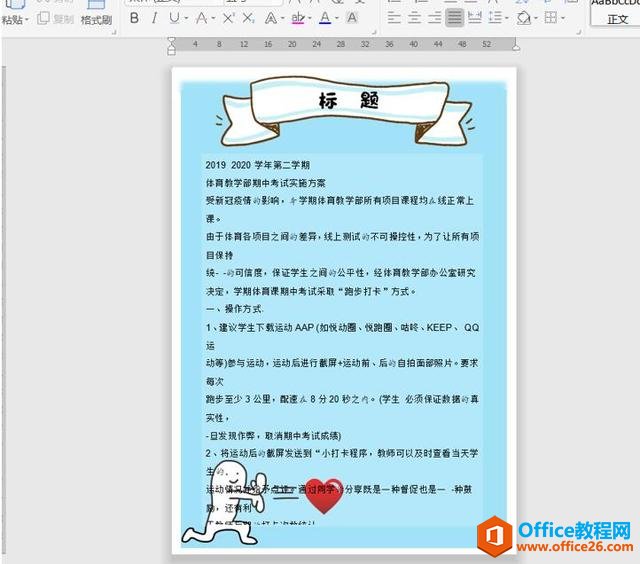This screenshot has width=640, height=564.
Task: Click the line starting '2、将运动后的截屏发送到'
Action: point(342,453)
